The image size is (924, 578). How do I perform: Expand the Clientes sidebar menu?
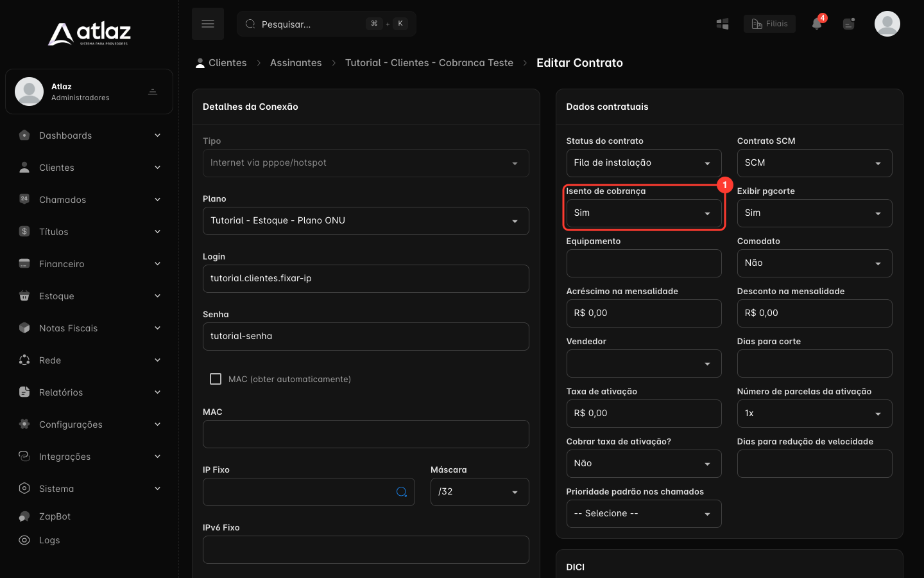coord(89,168)
